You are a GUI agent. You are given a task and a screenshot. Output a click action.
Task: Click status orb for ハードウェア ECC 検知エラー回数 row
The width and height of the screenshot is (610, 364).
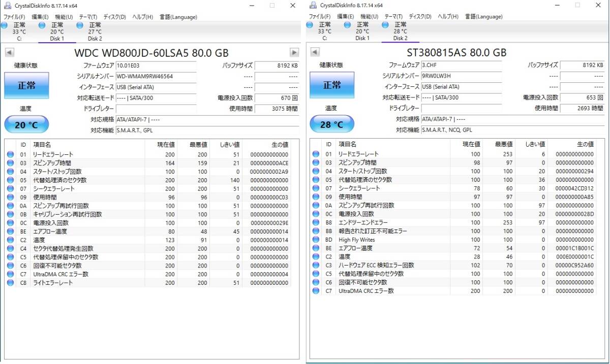pos(316,266)
